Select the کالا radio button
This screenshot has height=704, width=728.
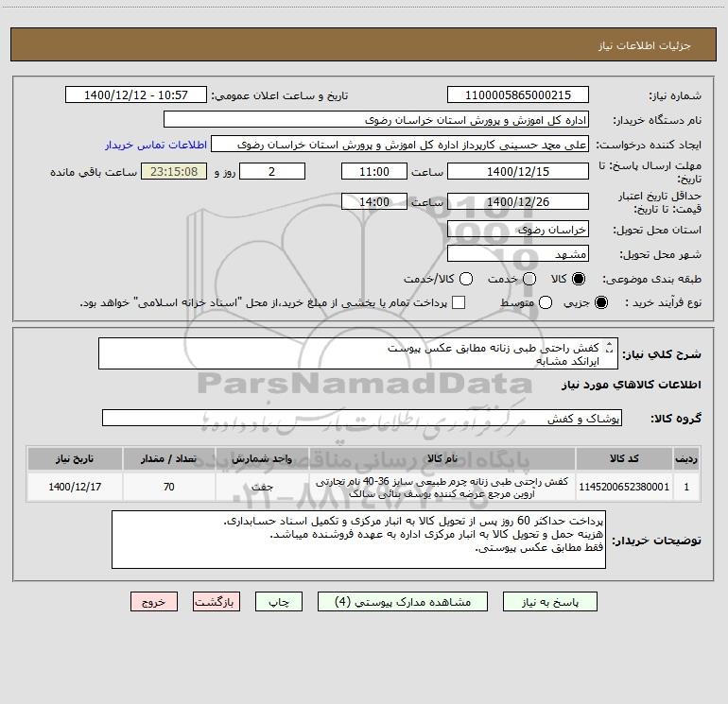579,279
